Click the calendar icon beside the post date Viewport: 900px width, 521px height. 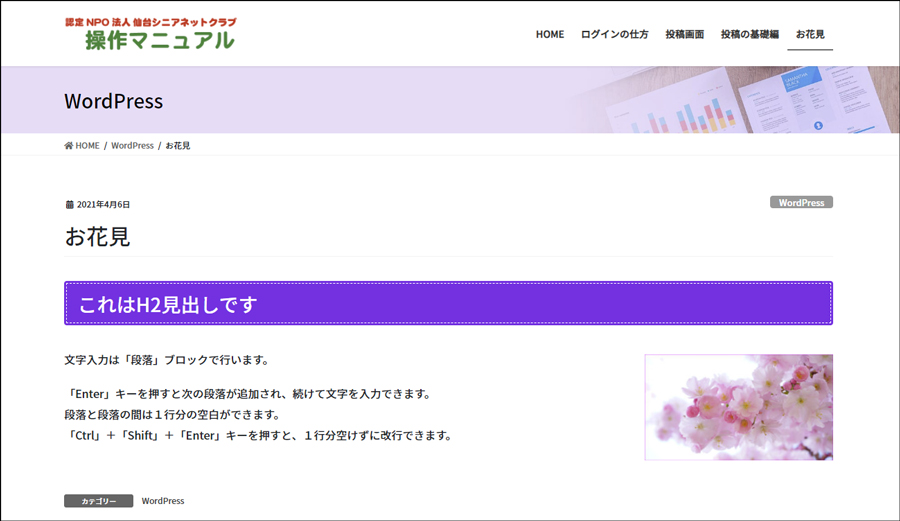(69, 205)
